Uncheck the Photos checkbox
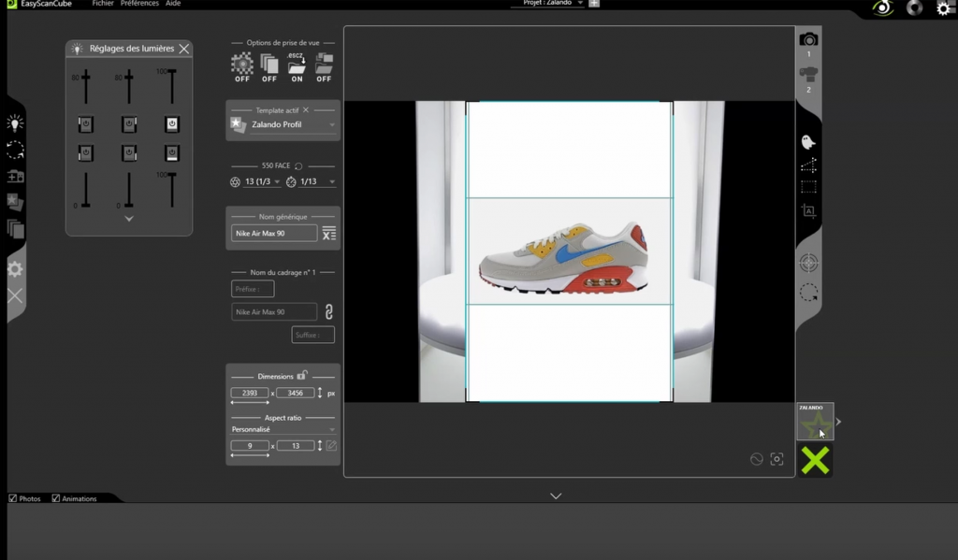The height and width of the screenshot is (560, 958). pos(13,498)
